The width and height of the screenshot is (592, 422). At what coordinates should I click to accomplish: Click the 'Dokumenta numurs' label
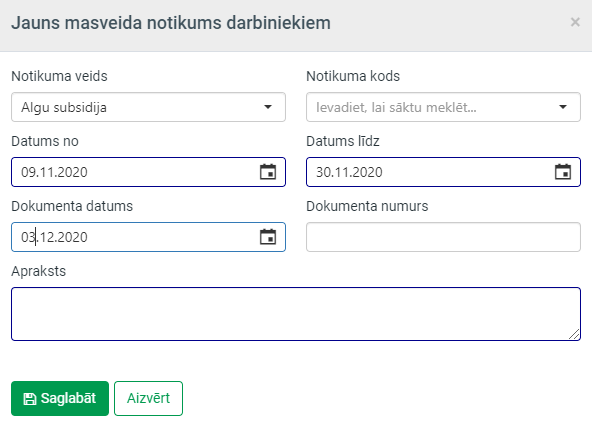click(x=367, y=206)
